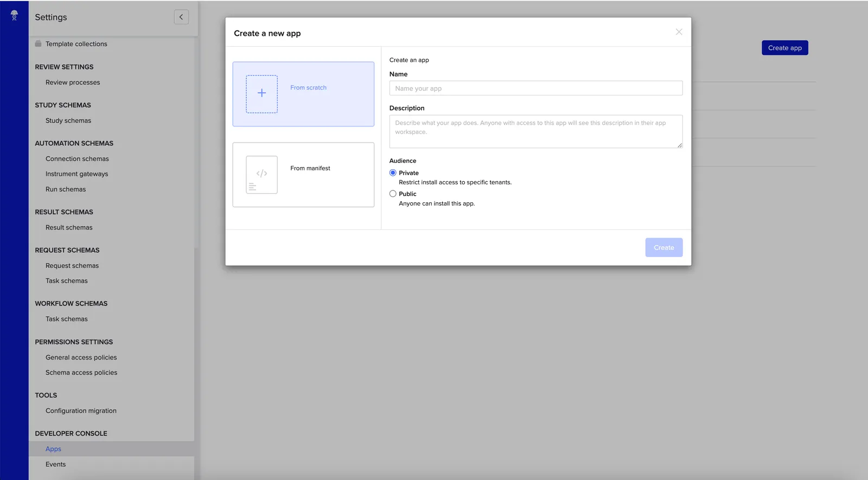
Task: Open Request schemas in the sidebar
Action: click(x=72, y=266)
